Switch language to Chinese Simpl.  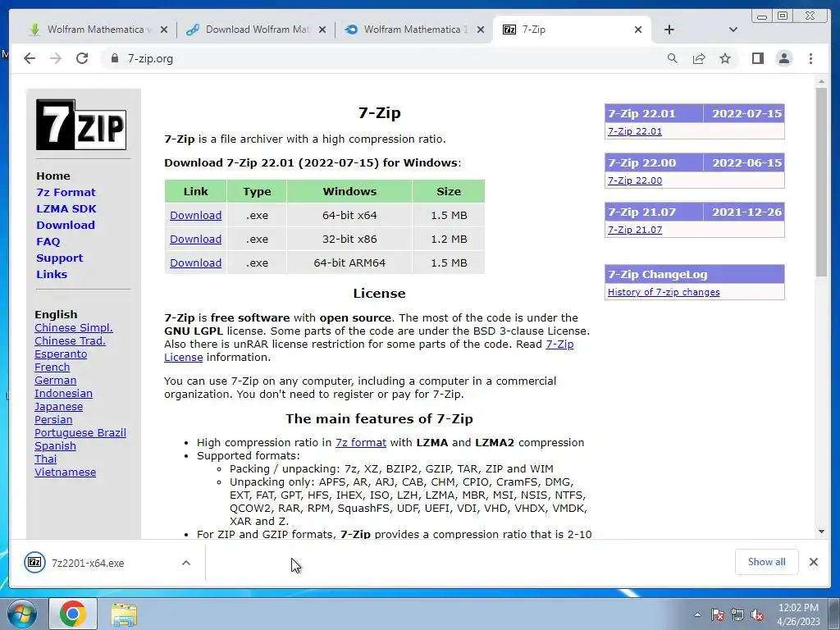(x=73, y=328)
